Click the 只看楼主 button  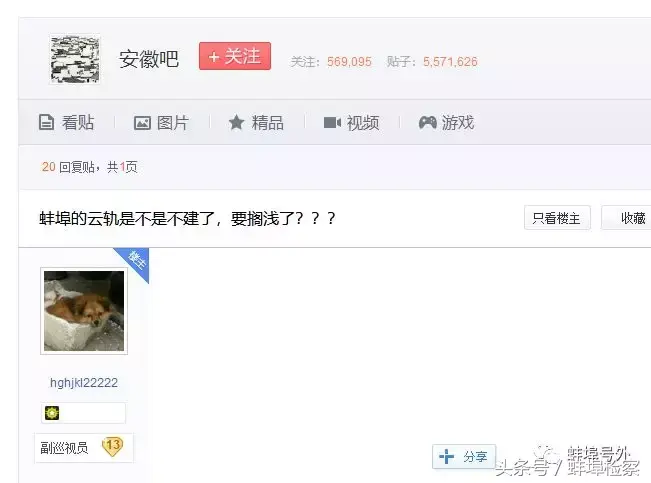pyautogui.click(x=557, y=218)
